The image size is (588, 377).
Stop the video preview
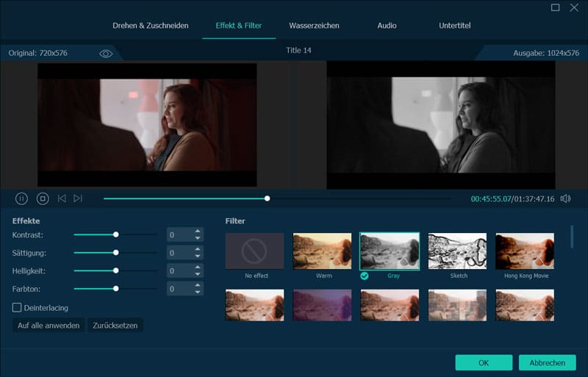point(43,198)
